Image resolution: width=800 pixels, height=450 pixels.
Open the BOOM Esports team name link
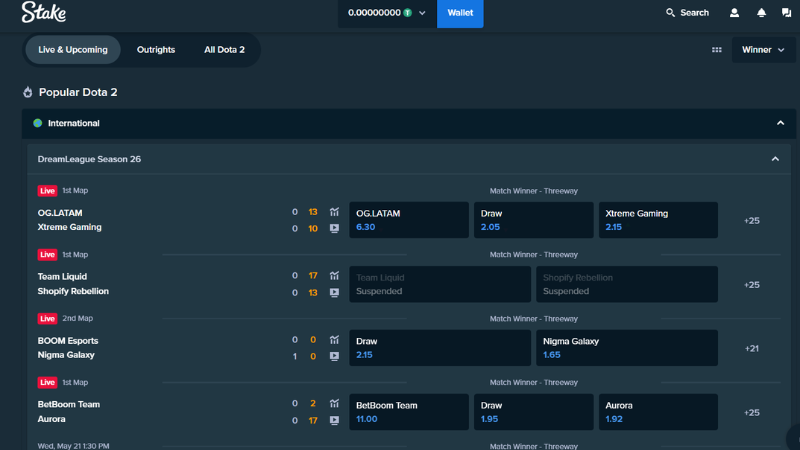[x=68, y=341]
